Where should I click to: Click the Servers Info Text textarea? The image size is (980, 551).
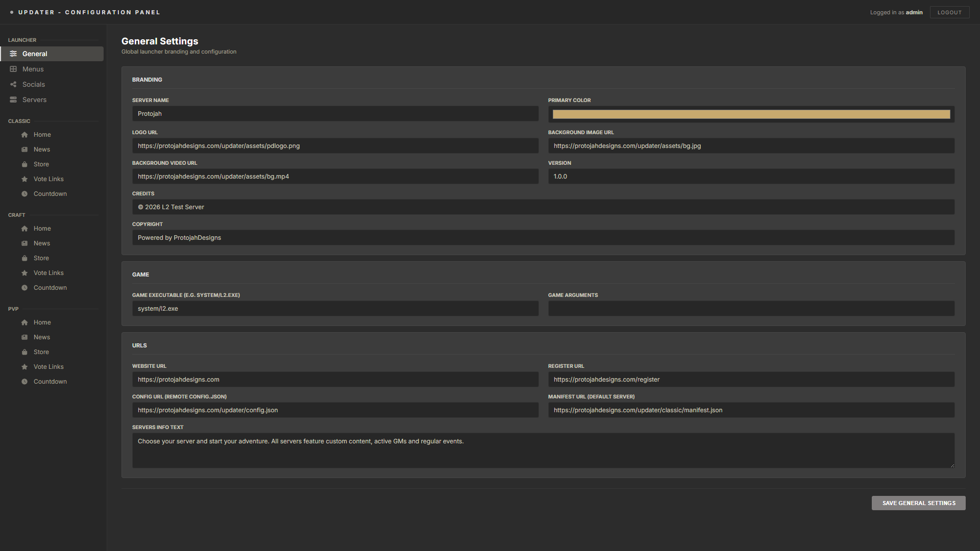[x=543, y=450]
